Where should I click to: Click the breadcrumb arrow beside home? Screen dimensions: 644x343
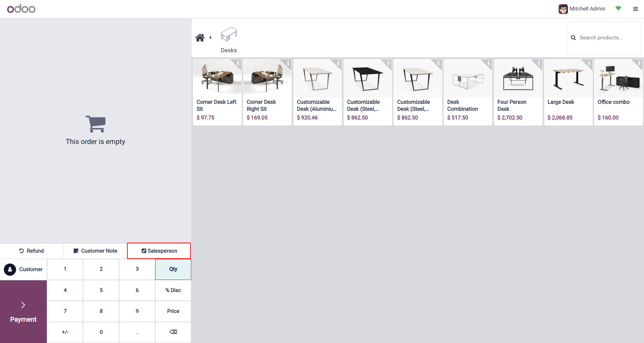211,38
